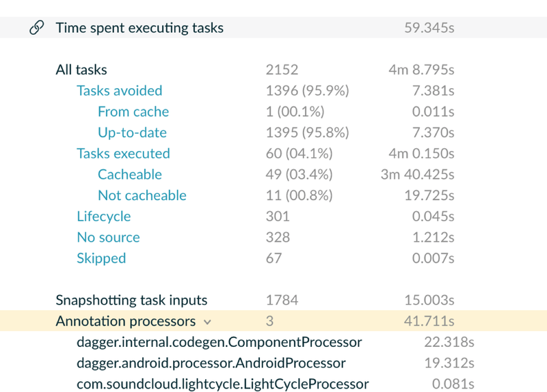Open the From cache link
The width and height of the screenshot is (547, 392).
click(x=133, y=111)
